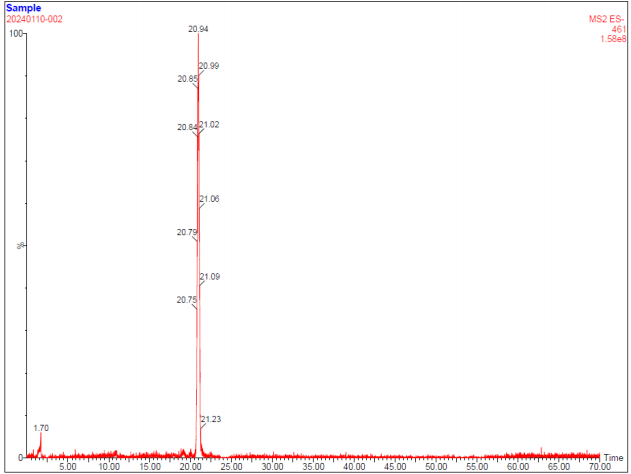Click the 70.00 tick on the time axis
631x474 pixels.
[x=600, y=467]
